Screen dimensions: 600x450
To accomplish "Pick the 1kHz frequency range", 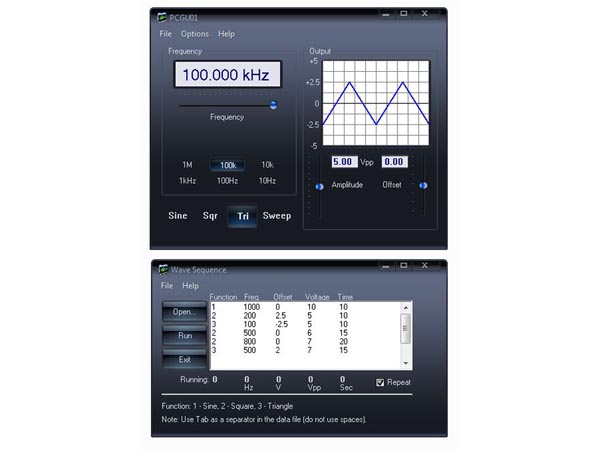I will coord(187,181).
